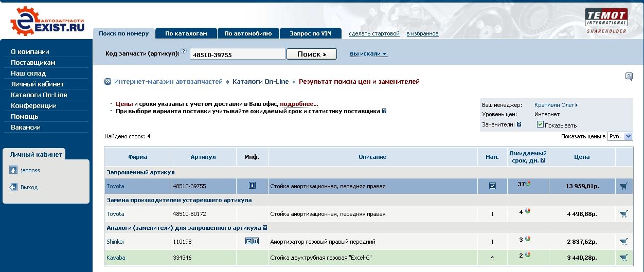The image size is (644, 272).
Task: Add Shinkai 110198 to the cart
Action: (x=624, y=242)
